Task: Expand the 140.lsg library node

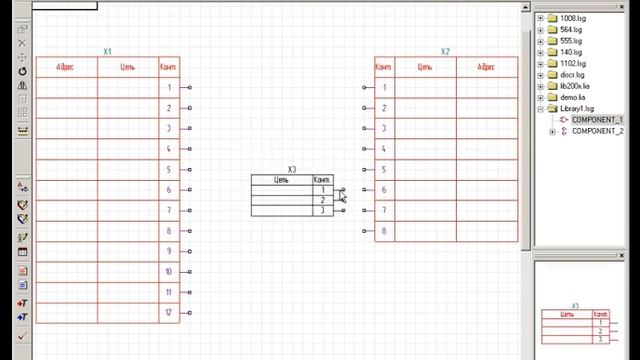Action: pos(540,53)
